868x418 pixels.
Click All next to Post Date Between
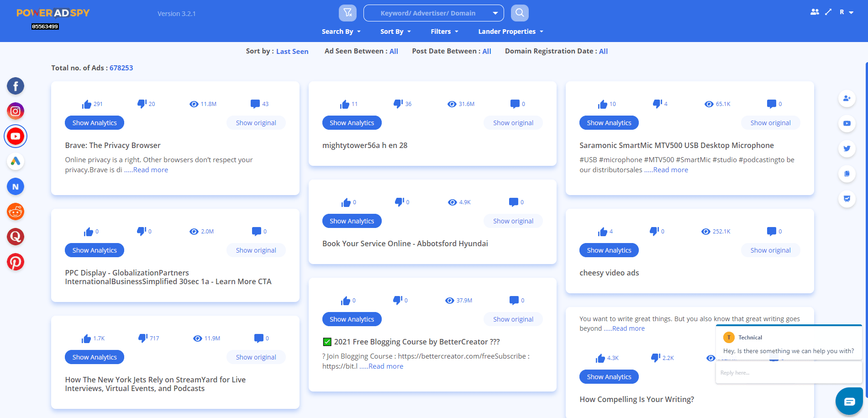(487, 51)
